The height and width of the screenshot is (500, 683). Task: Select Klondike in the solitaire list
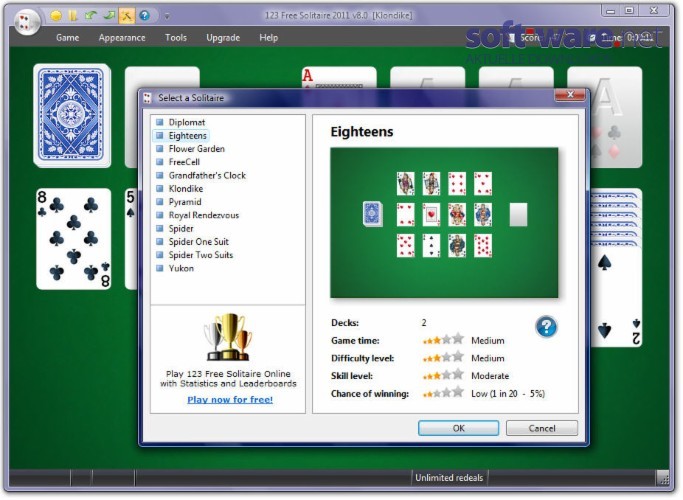click(186, 189)
